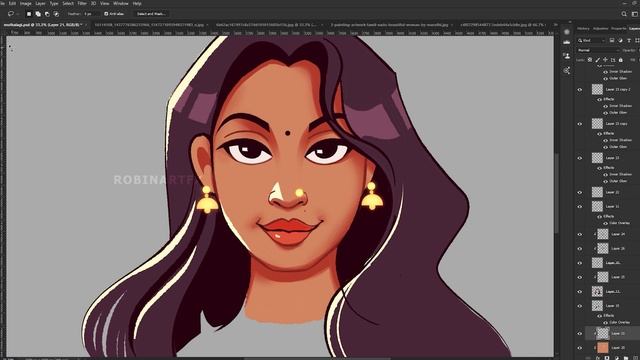
Task: Toggle Effects visibility on Layer 23 copy 2
Action: pyautogui.click(x=600, y=99)
